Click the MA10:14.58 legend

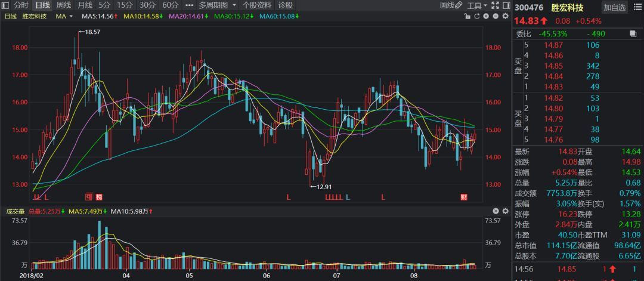tap(144, 17)
